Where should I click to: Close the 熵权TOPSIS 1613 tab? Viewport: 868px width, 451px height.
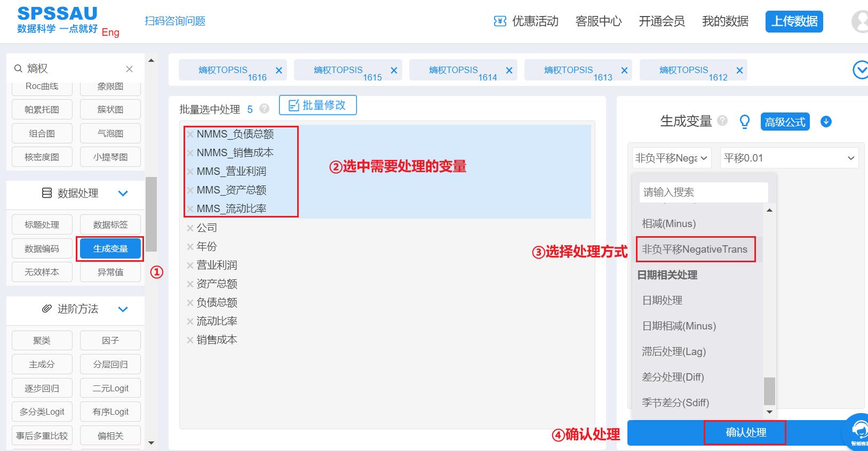(624, 70)
